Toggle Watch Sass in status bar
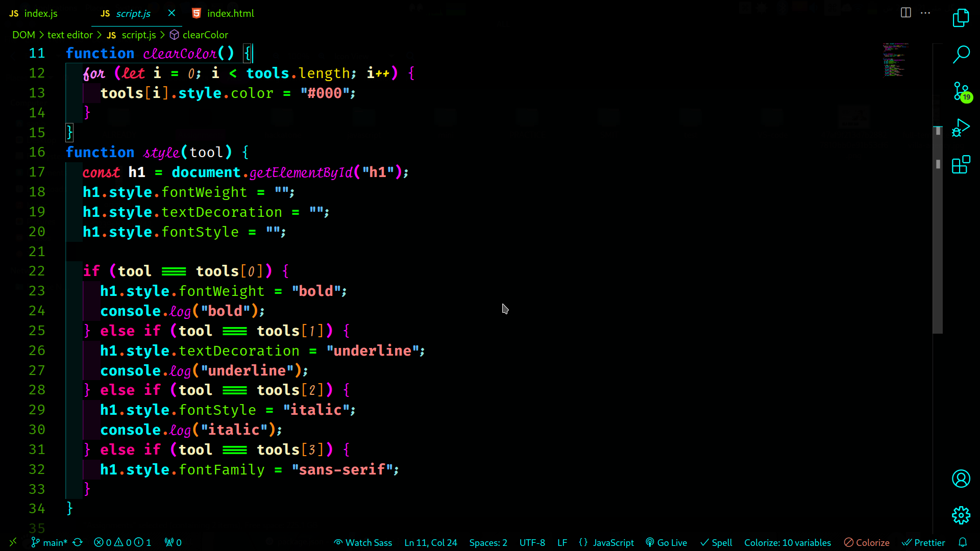This screenshot has width=980, height=551. point(363,542)
